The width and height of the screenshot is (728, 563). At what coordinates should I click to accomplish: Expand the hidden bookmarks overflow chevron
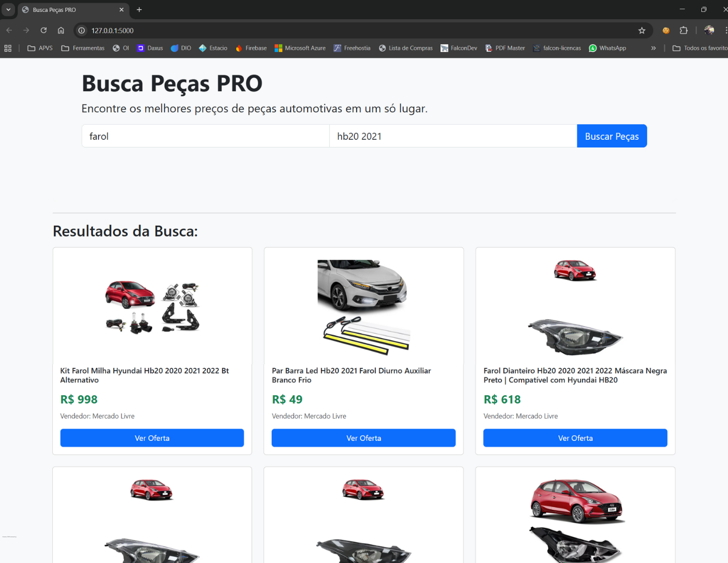pos(653,48)
